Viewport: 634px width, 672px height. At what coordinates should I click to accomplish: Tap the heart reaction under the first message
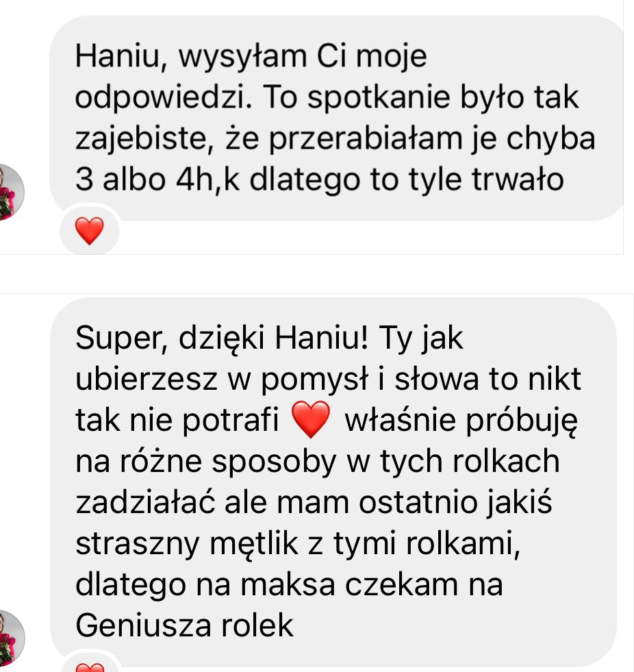pos(89,231)
